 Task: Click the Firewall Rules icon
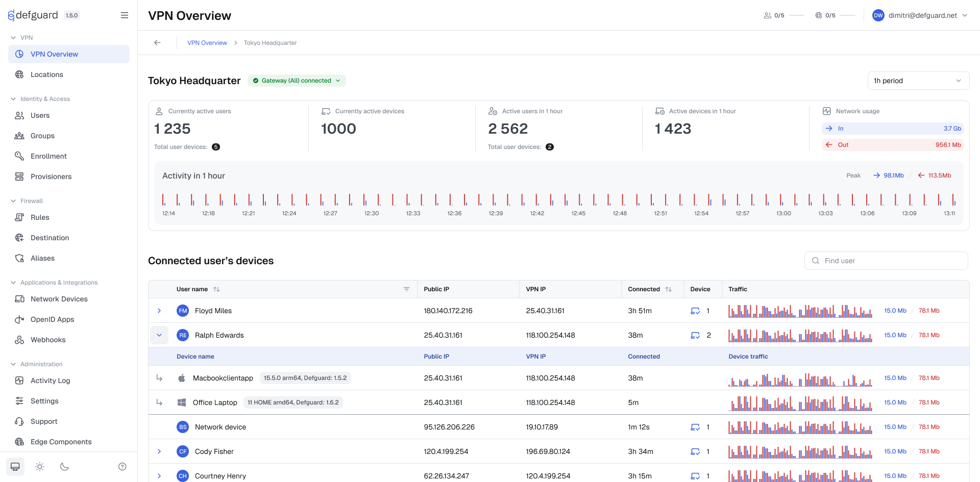coord(19,217)
